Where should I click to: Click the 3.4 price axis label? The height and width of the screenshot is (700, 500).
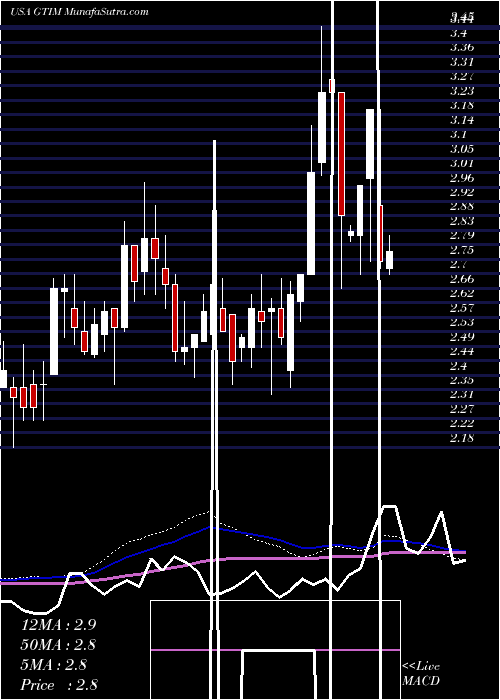[459, 33]
